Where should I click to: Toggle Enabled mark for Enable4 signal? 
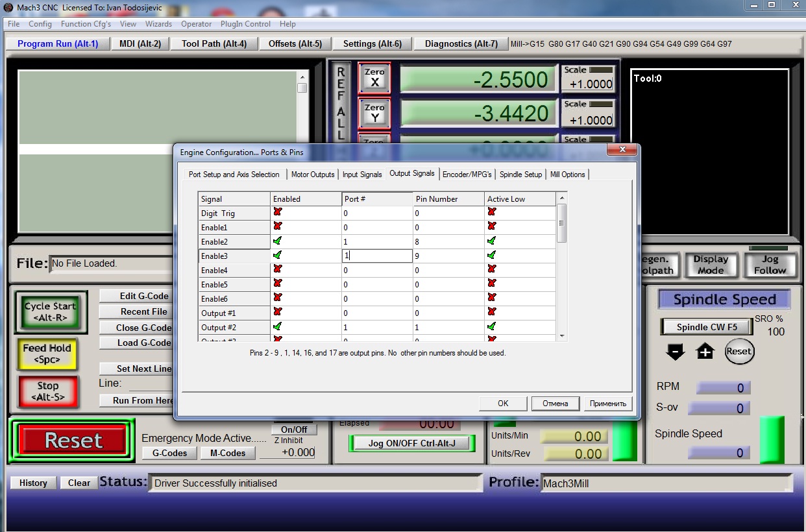(x=278, y=269)
